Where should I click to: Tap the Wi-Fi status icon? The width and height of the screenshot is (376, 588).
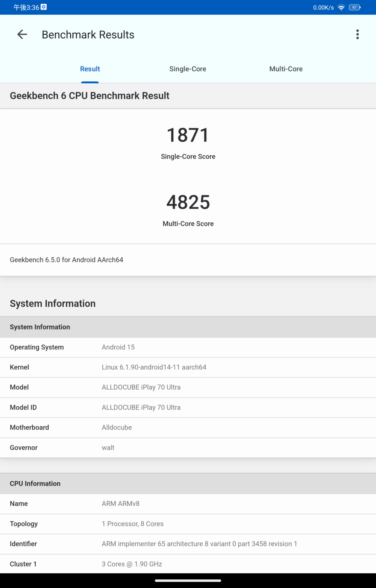click(341, 8)
